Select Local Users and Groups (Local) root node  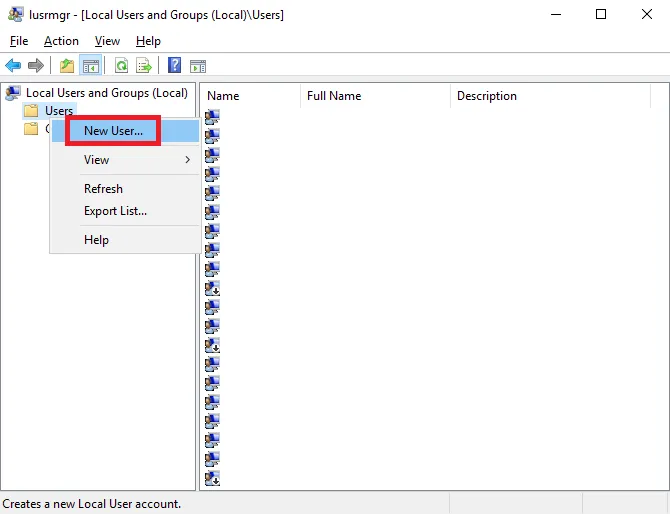point(106,93)
